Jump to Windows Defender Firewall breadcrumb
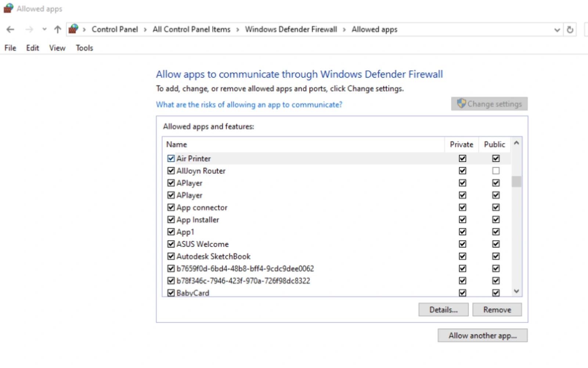Screen dimensions: 588x368 coord(291,29)
